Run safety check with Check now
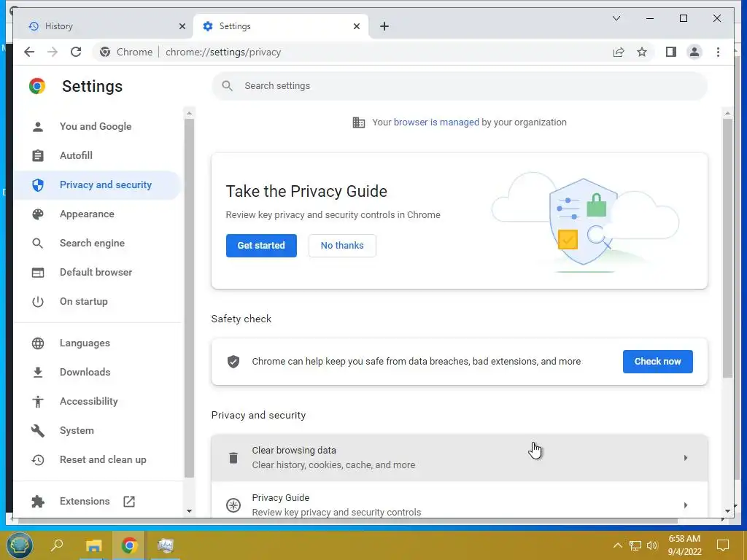747x560 pixels. click(657, 362)
